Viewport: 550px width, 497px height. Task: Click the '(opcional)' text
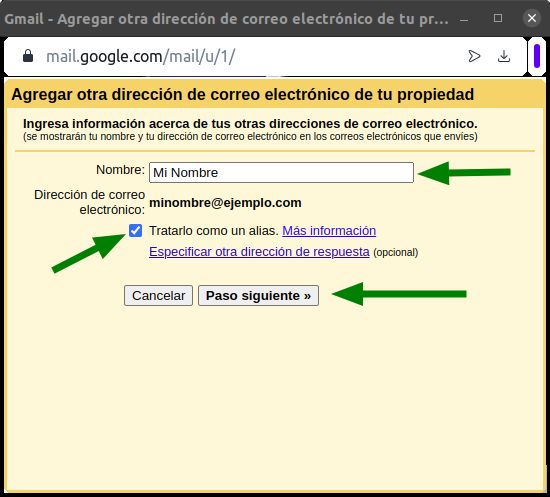(396, 253)
